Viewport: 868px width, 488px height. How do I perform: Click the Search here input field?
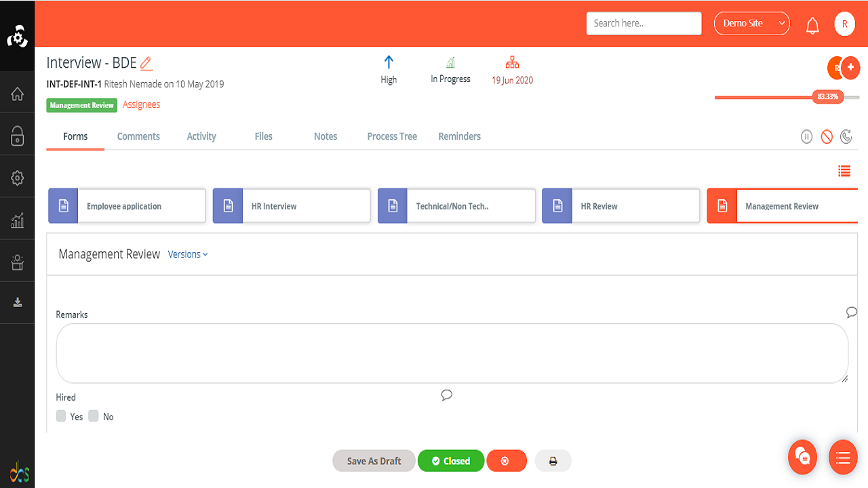point(644,23)
